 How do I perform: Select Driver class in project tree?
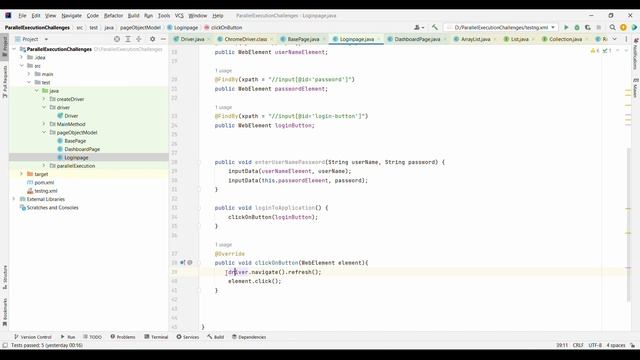click(x=71, y=116)
